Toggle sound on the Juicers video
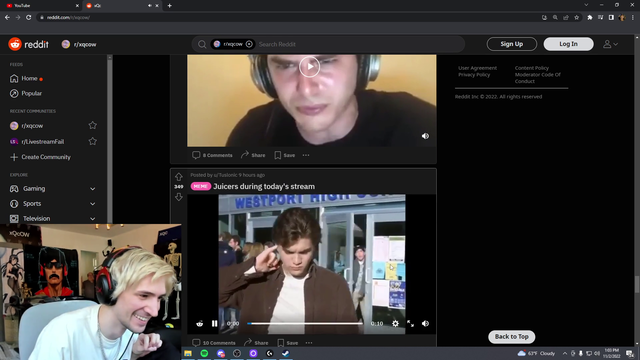 pyautogui.click(x=425, y=323)
